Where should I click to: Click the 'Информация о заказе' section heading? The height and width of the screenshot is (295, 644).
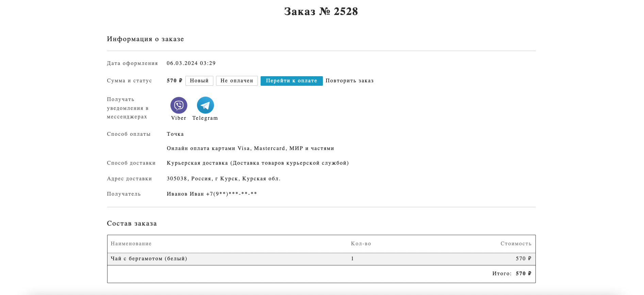[146, 39]
